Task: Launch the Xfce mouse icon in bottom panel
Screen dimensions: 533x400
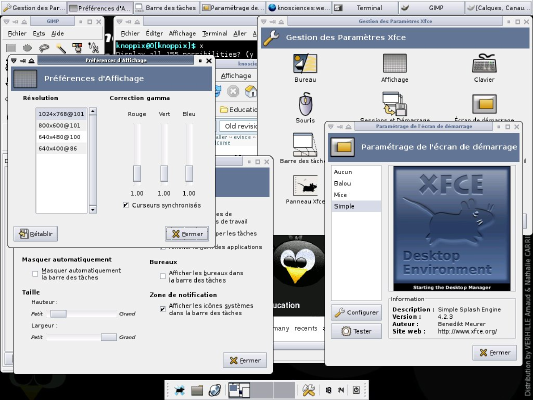Action: pyautogui.click(x=179, y=390)
